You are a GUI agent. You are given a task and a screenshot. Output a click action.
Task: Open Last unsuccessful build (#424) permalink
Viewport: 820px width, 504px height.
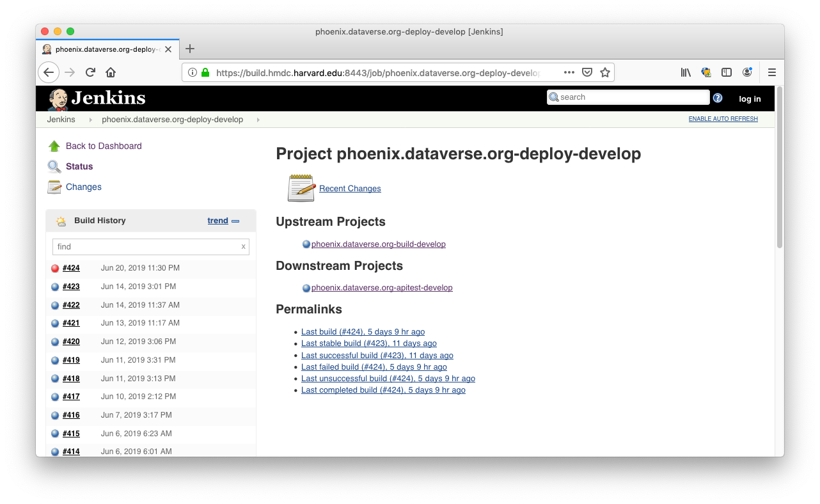click(388, 379)
